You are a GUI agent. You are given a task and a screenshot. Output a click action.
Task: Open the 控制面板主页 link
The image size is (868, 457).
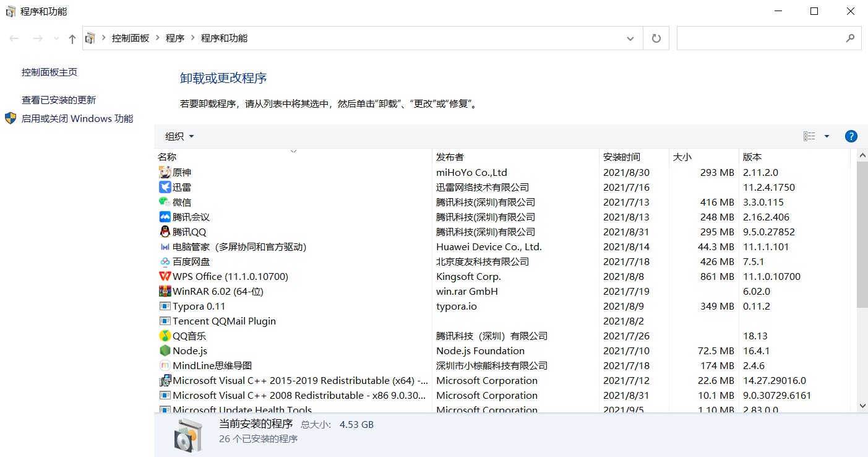[x=49, y=72]
